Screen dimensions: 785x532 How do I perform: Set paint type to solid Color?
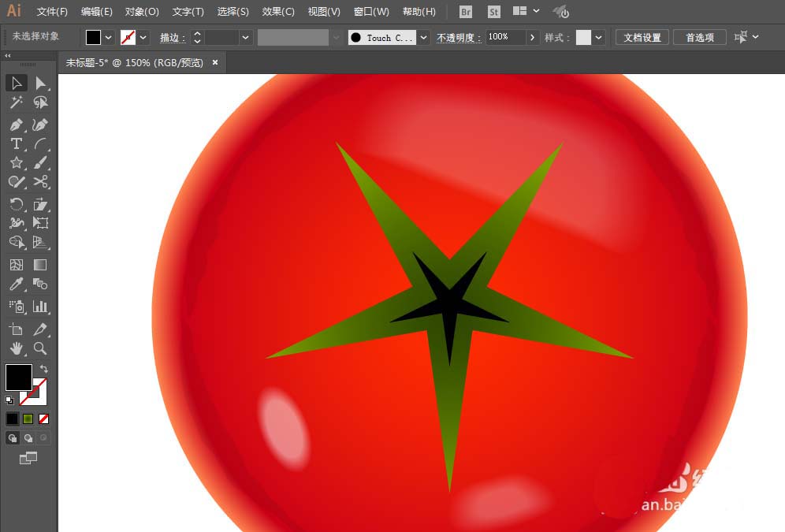12,419
